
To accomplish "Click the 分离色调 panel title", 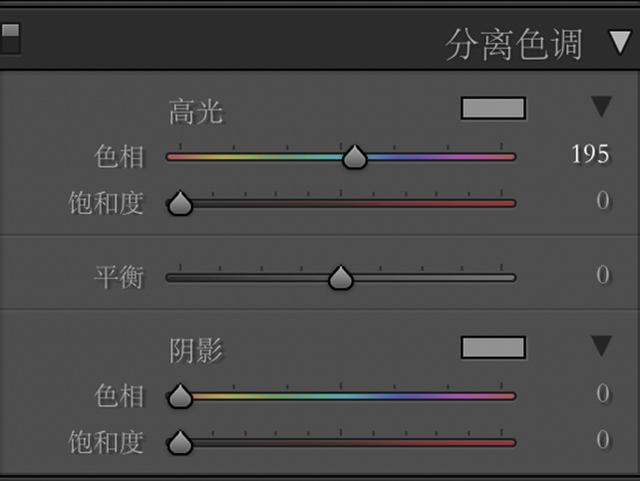I will tap(514, 45).
